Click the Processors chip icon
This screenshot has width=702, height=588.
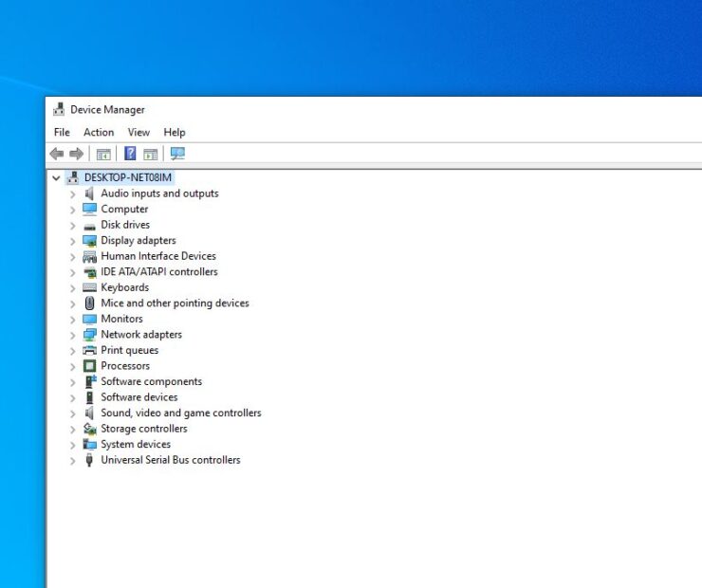tap(89, 366)
